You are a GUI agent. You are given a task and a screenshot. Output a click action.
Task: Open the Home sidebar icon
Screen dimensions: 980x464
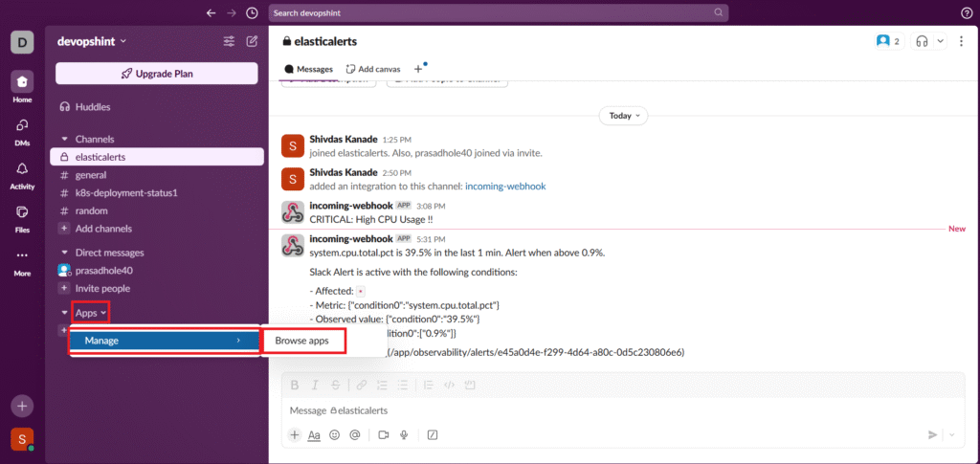[x=22, y=81]
